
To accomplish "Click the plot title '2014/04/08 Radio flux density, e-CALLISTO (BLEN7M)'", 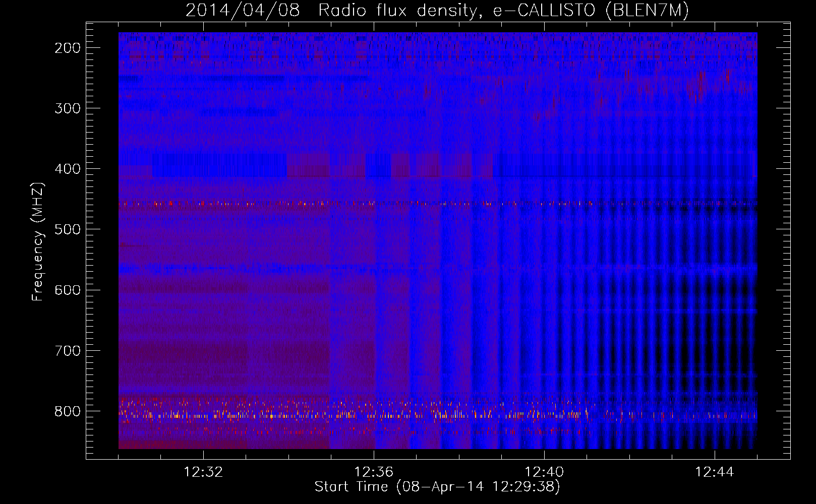I will [x=437, y=11].
